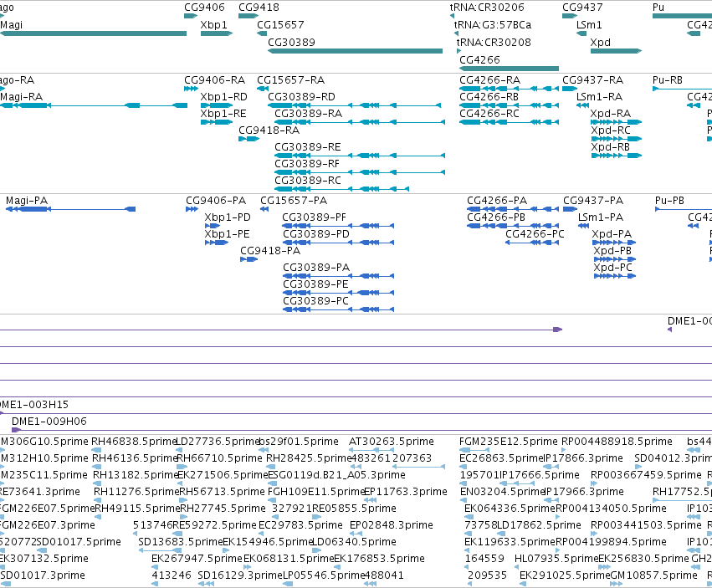Select the CG4266 gene bar

[509, 69]
